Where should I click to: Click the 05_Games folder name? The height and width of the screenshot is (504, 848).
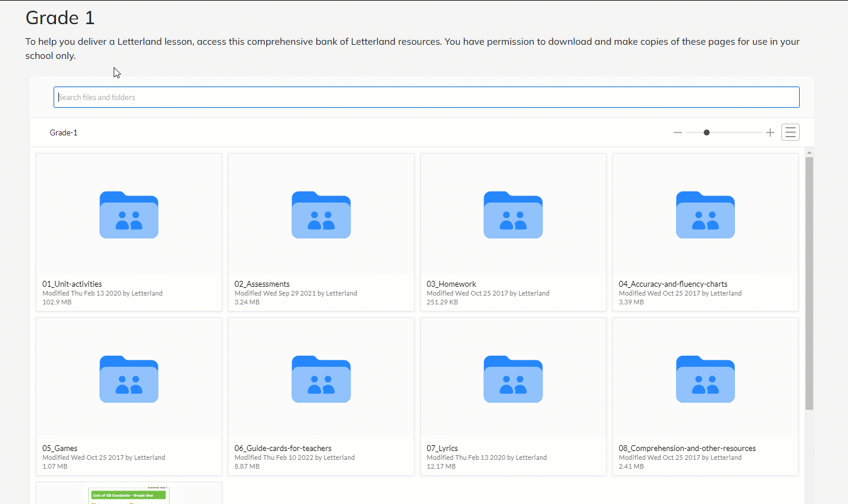pyautogui.click(x=60, y=448)
